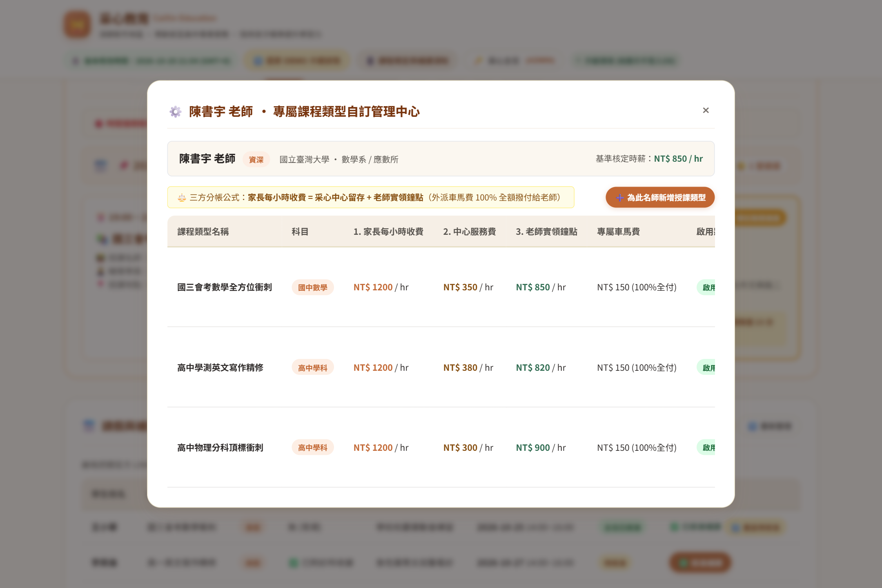This screenshot has width=882, height=588.
Task: Click 為此名師新增授課類型 button
Action: pos(660,198)
